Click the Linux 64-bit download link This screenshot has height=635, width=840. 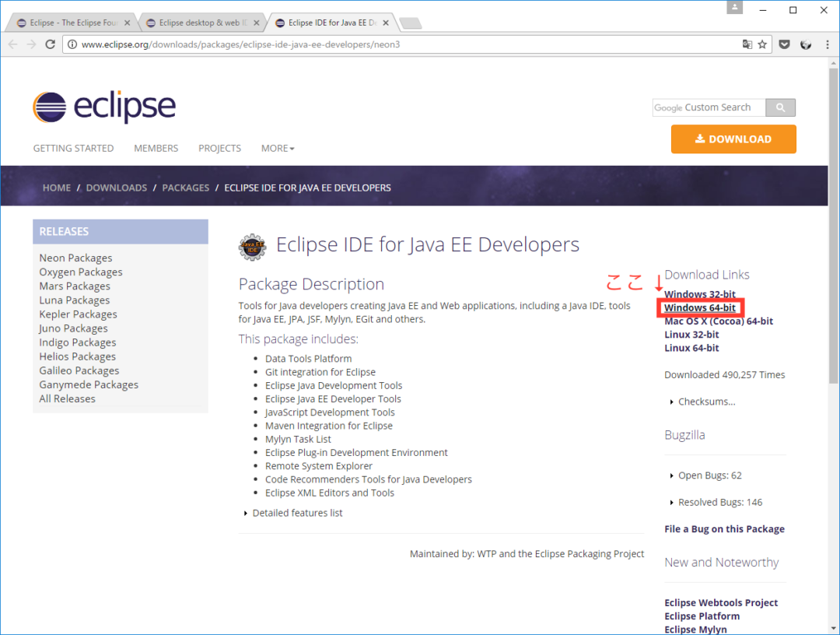(691, 349)
